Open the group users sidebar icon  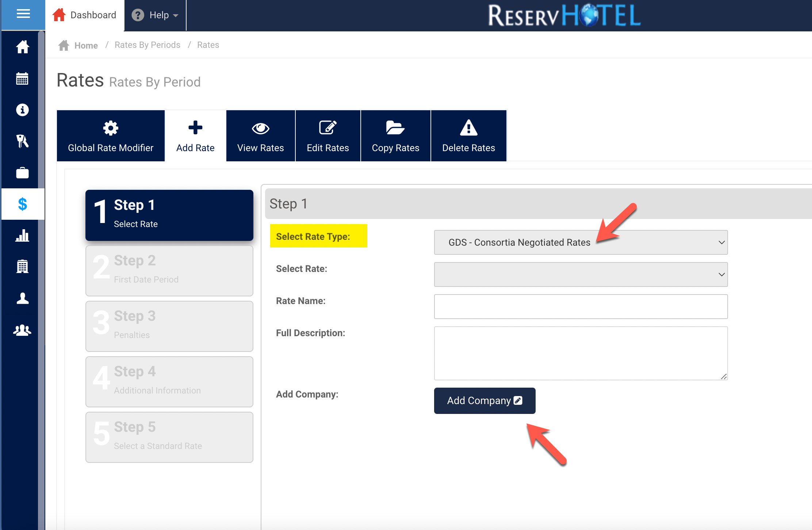(23, 330)
